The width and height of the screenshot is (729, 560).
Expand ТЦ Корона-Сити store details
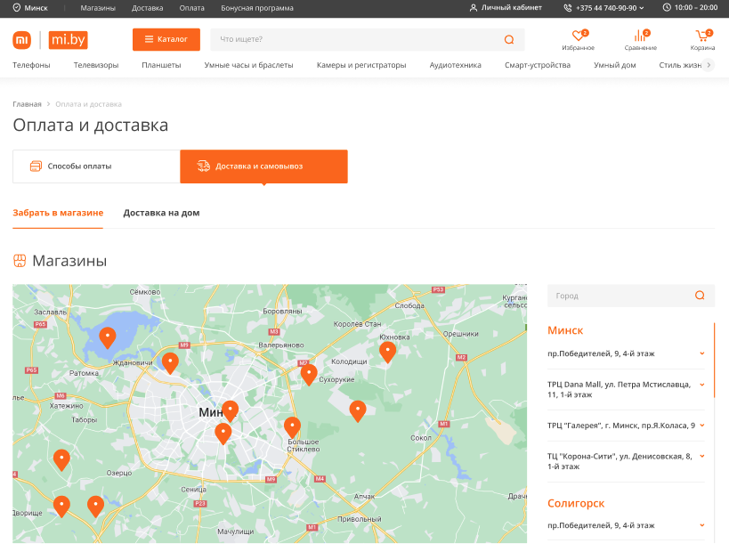click(x=702, y=456)
